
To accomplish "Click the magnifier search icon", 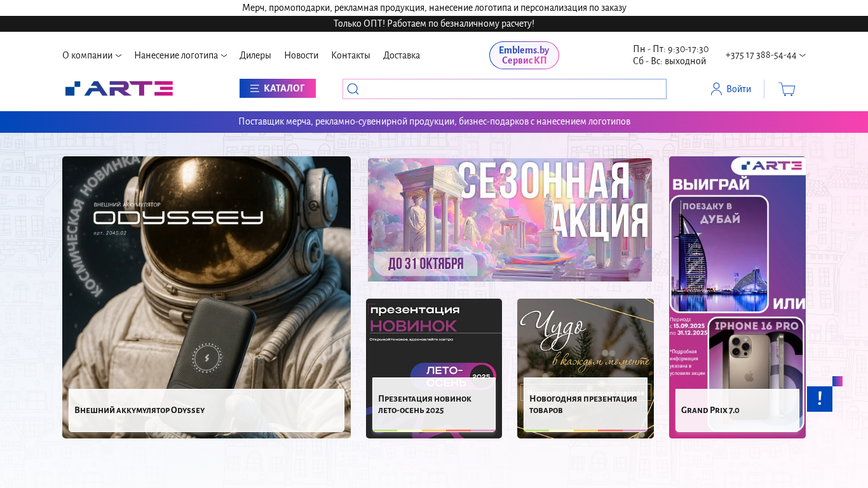I will (x=353, y=89).
